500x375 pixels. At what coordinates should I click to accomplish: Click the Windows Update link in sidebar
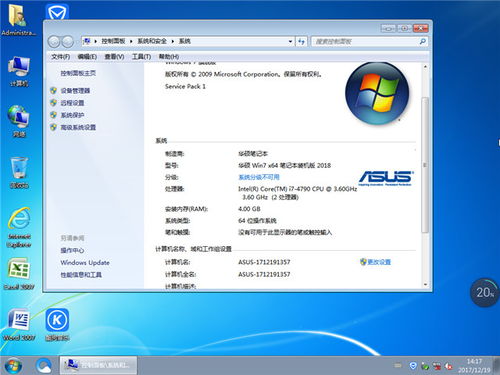[85, 263]
